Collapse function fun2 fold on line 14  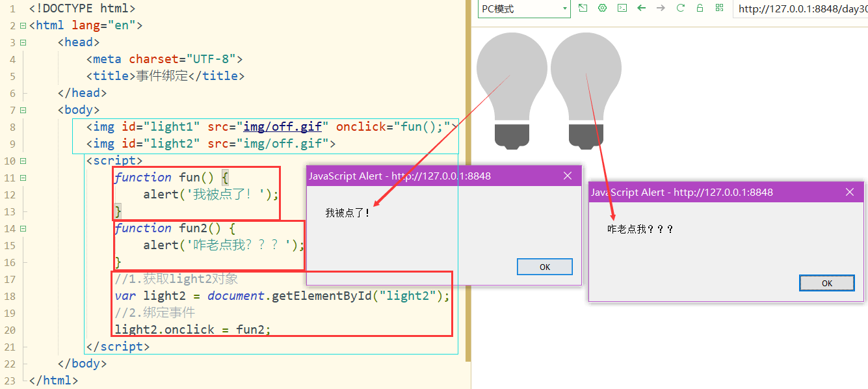click(23, 228)
